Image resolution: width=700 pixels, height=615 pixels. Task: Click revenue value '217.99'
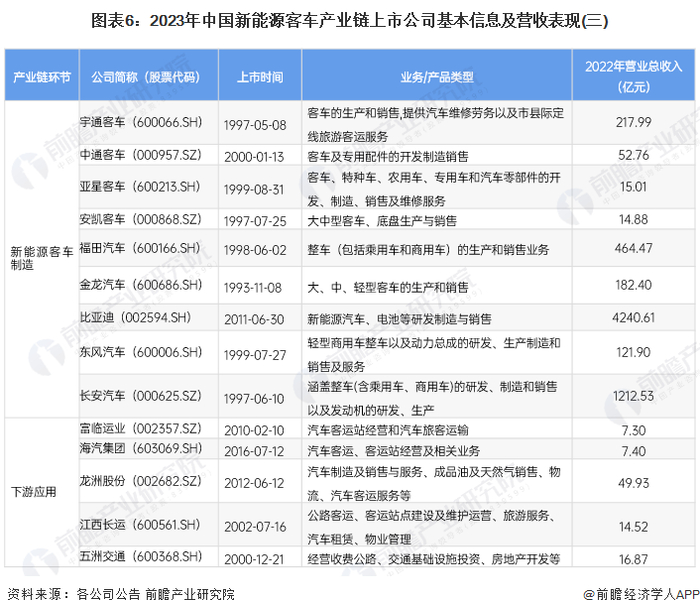click(x=633, y=122)
